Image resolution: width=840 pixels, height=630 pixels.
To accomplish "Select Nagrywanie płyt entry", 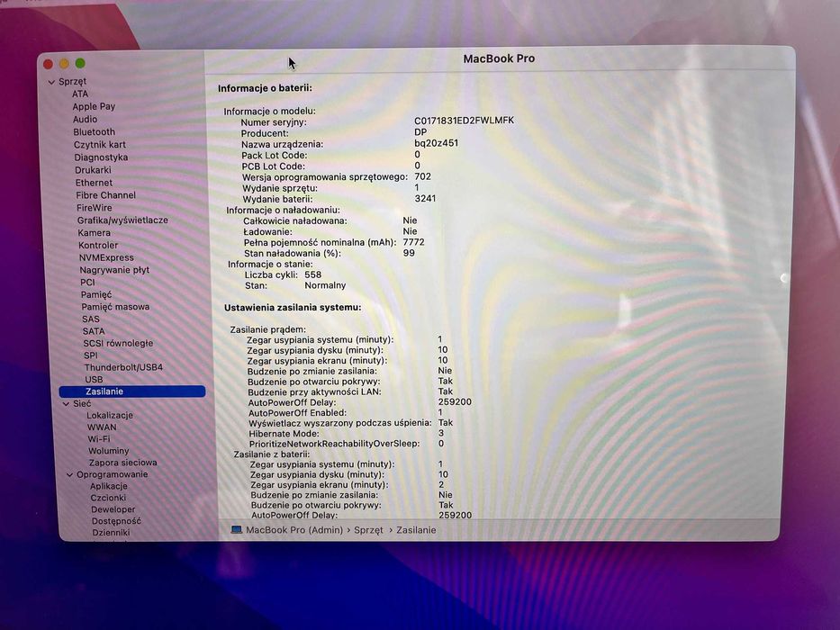I will click(x=114, y=270).
